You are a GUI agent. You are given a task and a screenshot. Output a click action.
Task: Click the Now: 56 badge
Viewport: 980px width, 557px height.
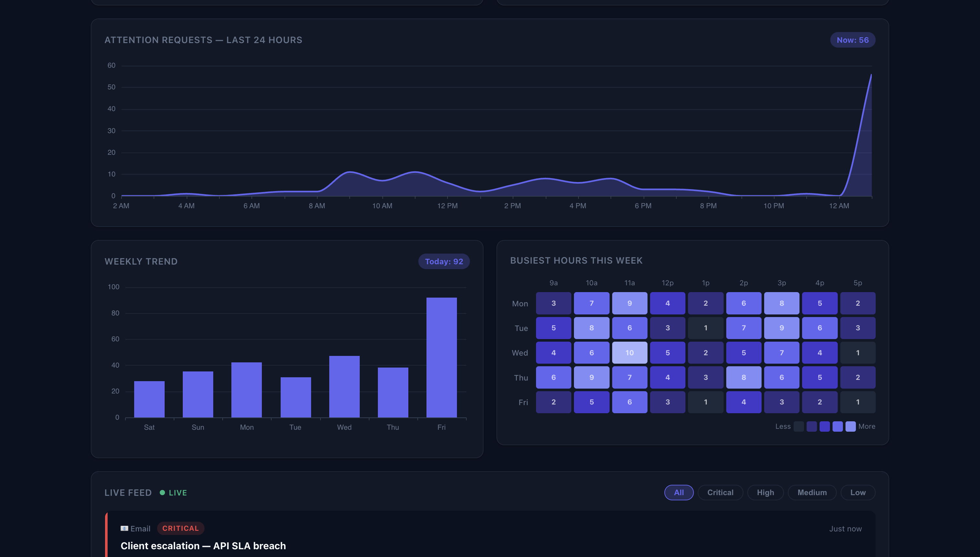(852, 40)
